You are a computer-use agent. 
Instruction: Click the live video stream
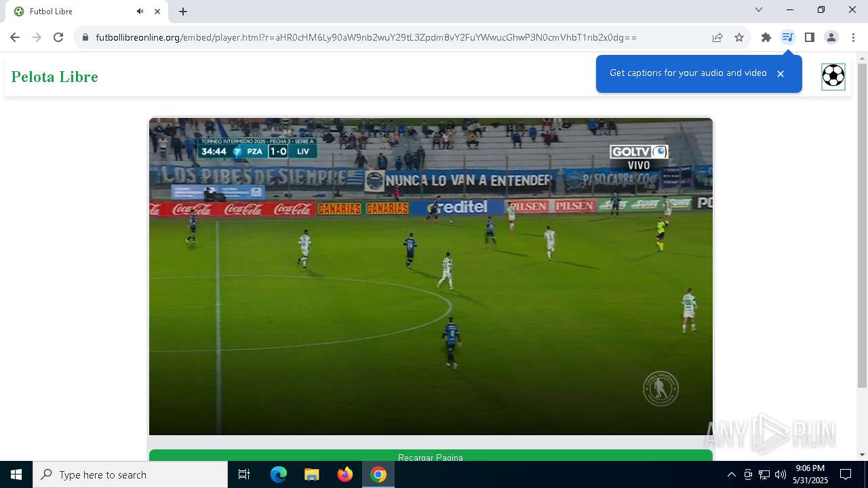click(431, 276)
